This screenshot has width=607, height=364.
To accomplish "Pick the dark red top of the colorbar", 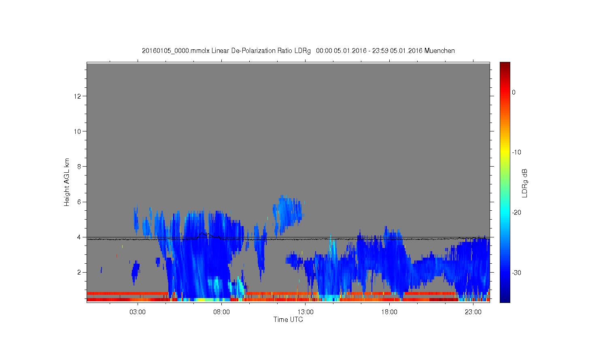I will click(x=505, y=66).
